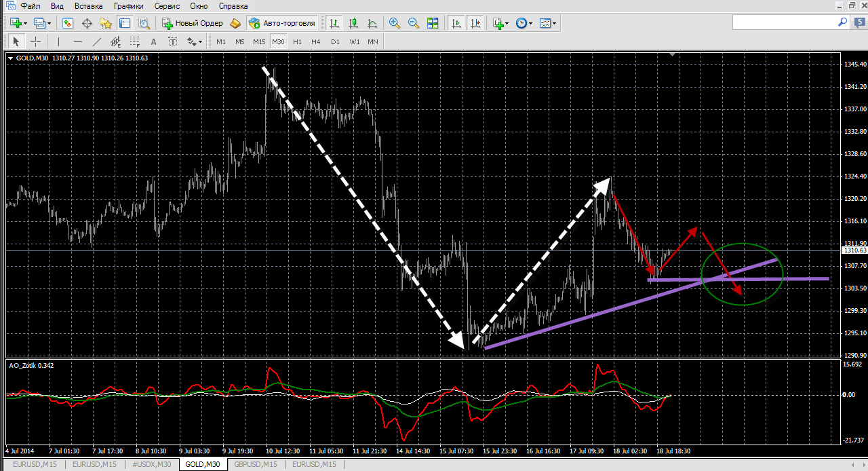Image resolution: width=868 pixels, height=471 pixels.
Task: Click the Templates icon
Action: [545, 23]
